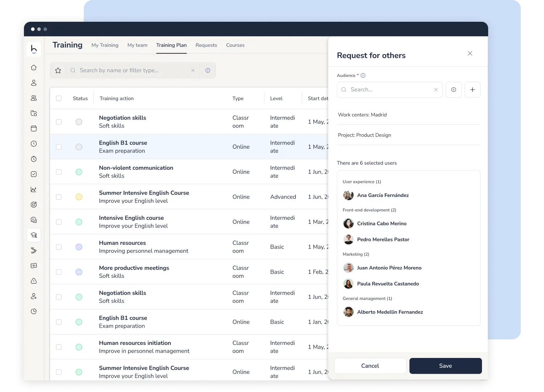Click the Cancel button
The image size is (544, 392).
pyautogui.click(x=370, y=366)
